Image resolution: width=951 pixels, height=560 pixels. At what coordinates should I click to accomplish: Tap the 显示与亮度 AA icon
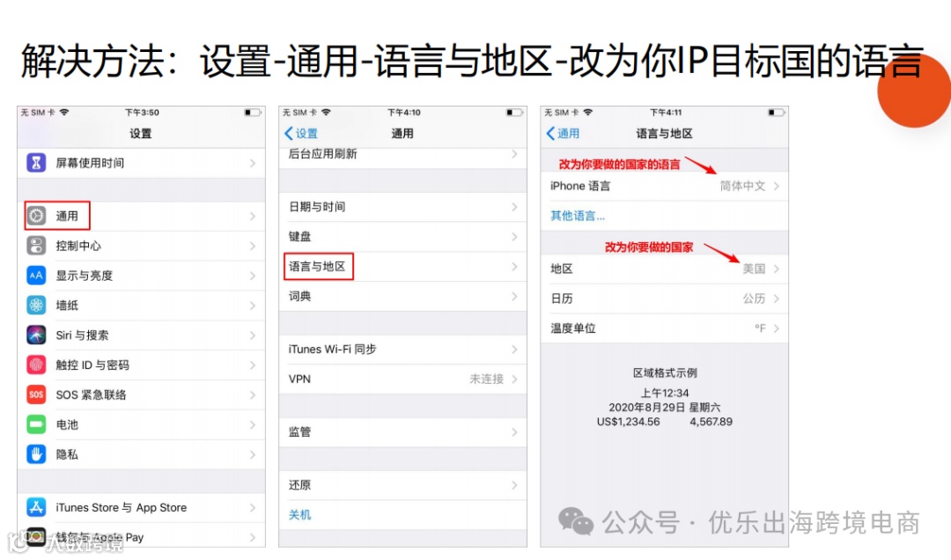pyautogui.click(x=36, y=275)
